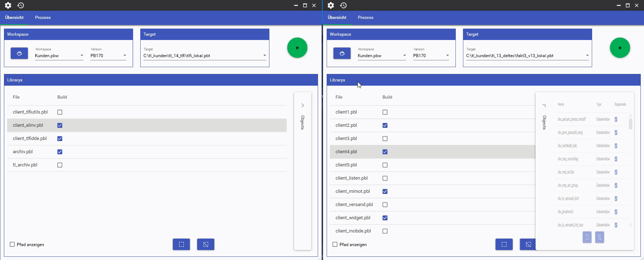644x260 pixels.
Task: Expand the collapsed Objects panel with chevron arrow
Action: (303, 105)
